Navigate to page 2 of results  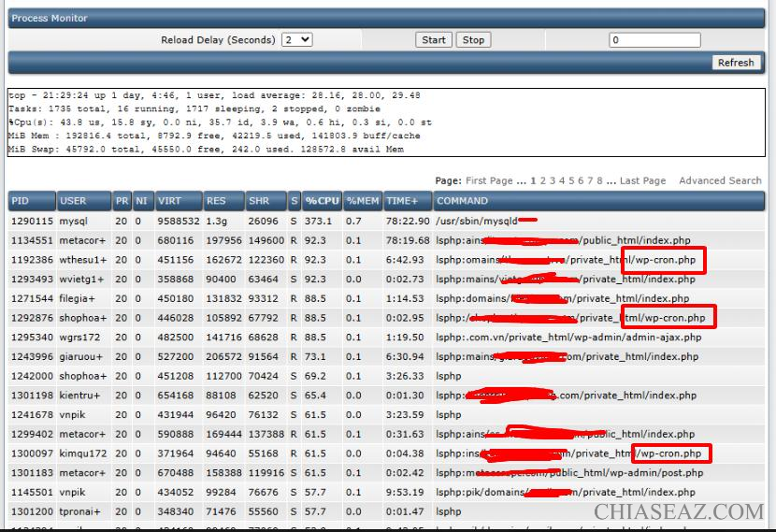[x=542, y=180]
